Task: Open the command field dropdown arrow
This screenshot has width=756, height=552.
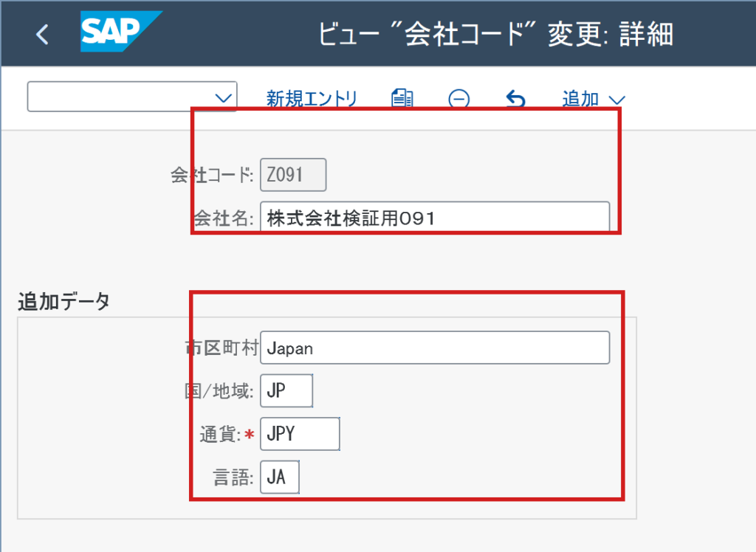Action: tap(223, 98)
